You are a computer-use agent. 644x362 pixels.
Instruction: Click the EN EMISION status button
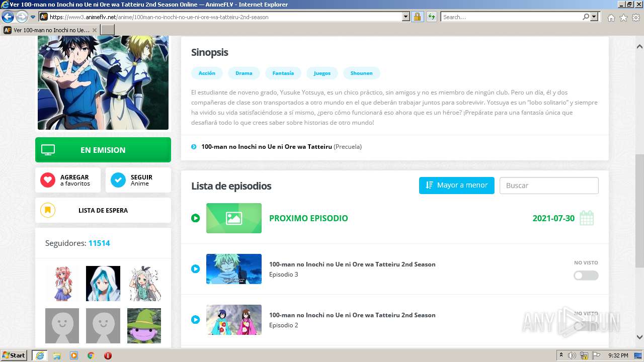(x=103, y=150)
